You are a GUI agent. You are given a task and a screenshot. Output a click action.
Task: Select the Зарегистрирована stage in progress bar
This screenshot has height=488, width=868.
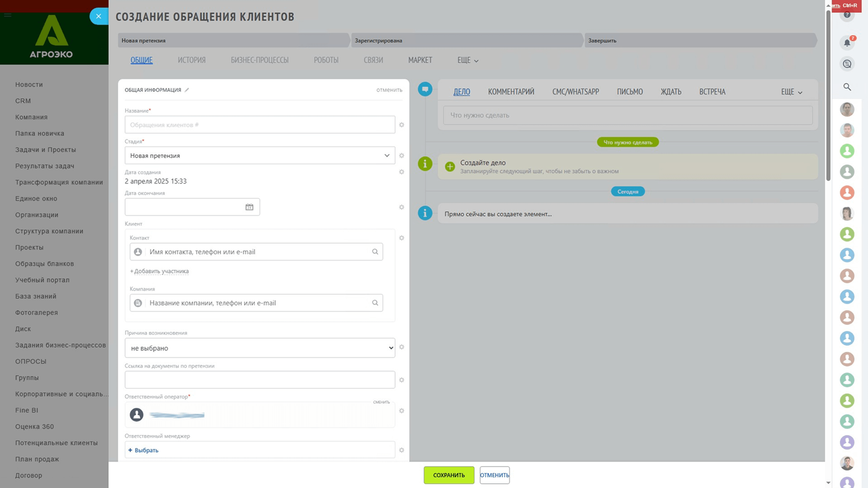[x=466, y=41]
